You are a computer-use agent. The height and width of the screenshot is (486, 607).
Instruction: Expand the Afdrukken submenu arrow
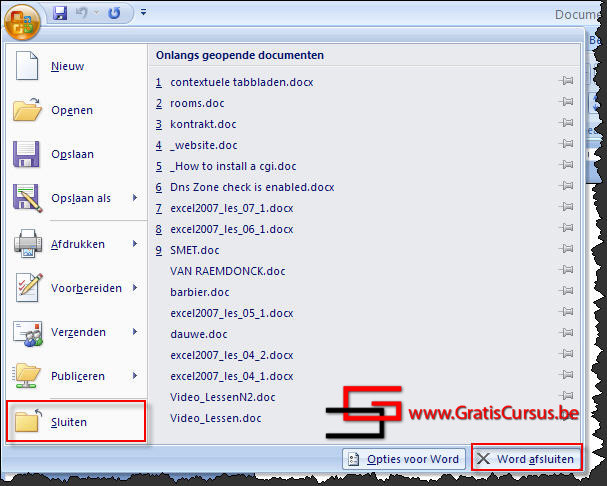click(135, 244)
